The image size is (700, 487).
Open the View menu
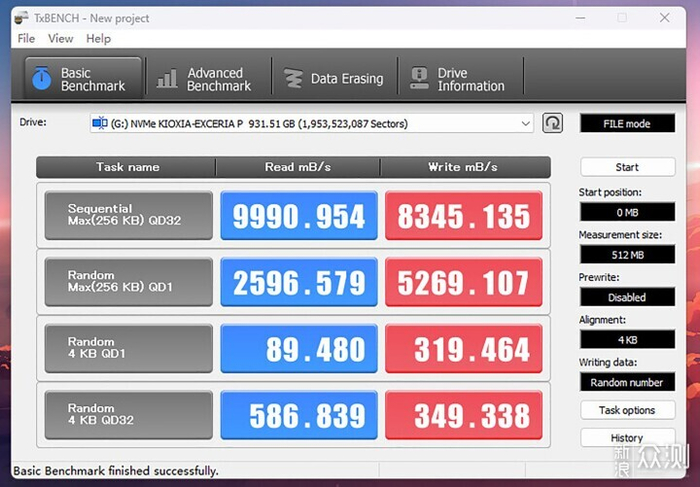coord(60,38)
